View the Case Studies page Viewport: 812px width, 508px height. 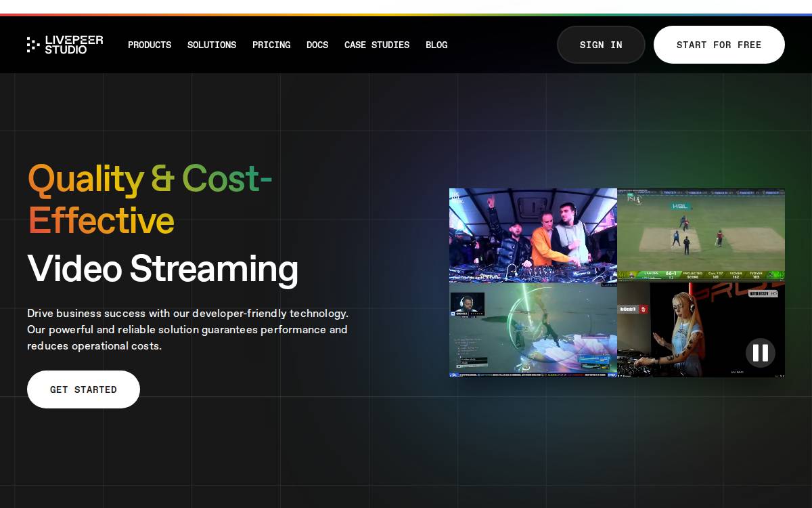point(377,45)
